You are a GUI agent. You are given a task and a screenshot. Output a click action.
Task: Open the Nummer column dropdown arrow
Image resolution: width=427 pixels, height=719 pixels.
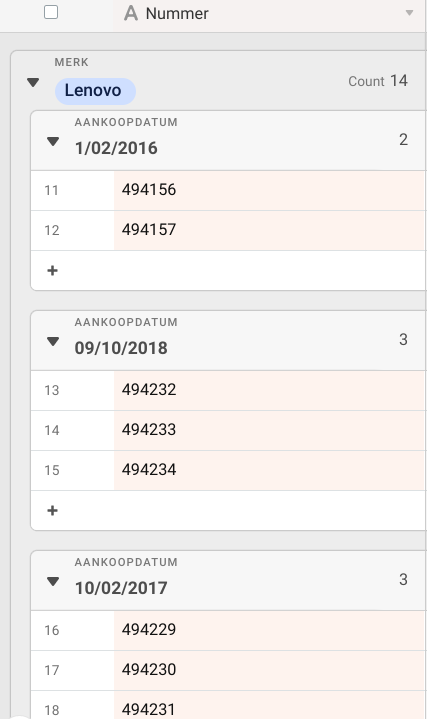coord(410,13)
